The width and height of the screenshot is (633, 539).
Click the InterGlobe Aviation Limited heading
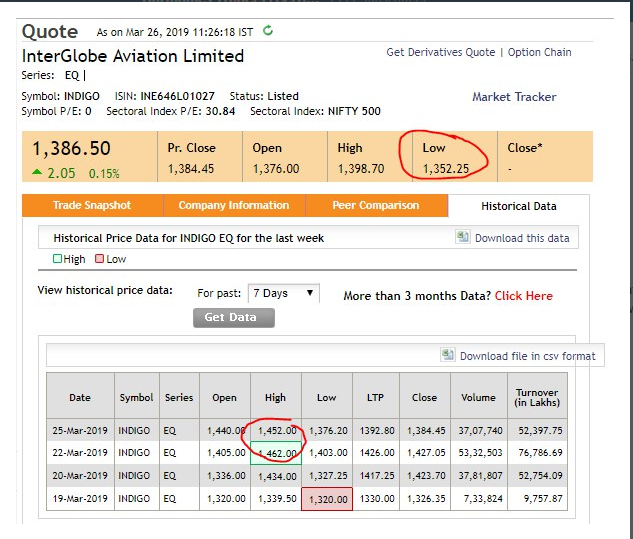(133, 56)
